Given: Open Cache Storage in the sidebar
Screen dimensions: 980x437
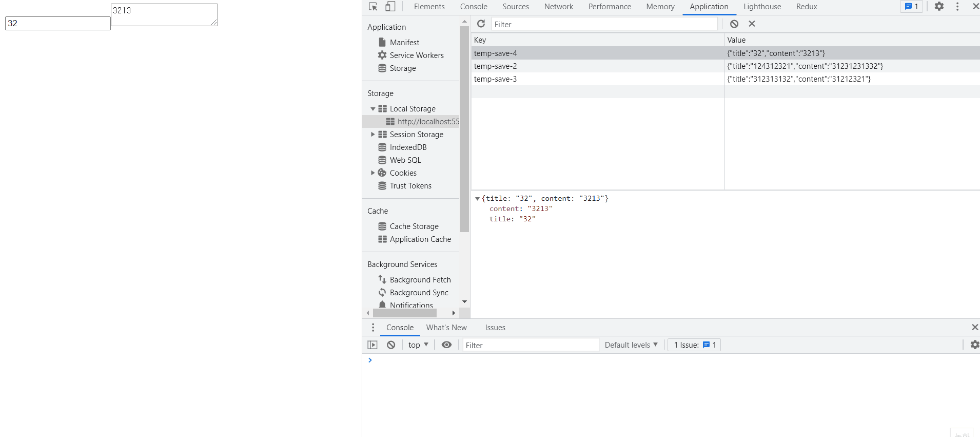Looking at the screenshot, I should (414, 226).
